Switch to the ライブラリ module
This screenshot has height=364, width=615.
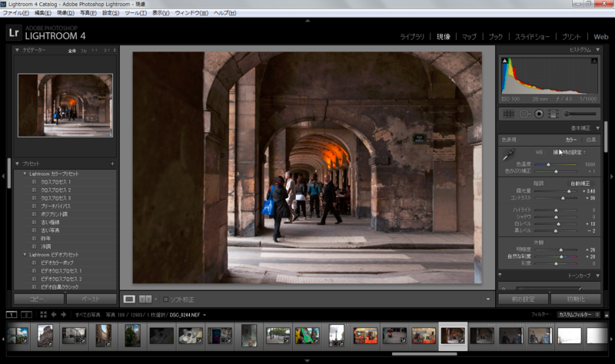pos(412,37)
